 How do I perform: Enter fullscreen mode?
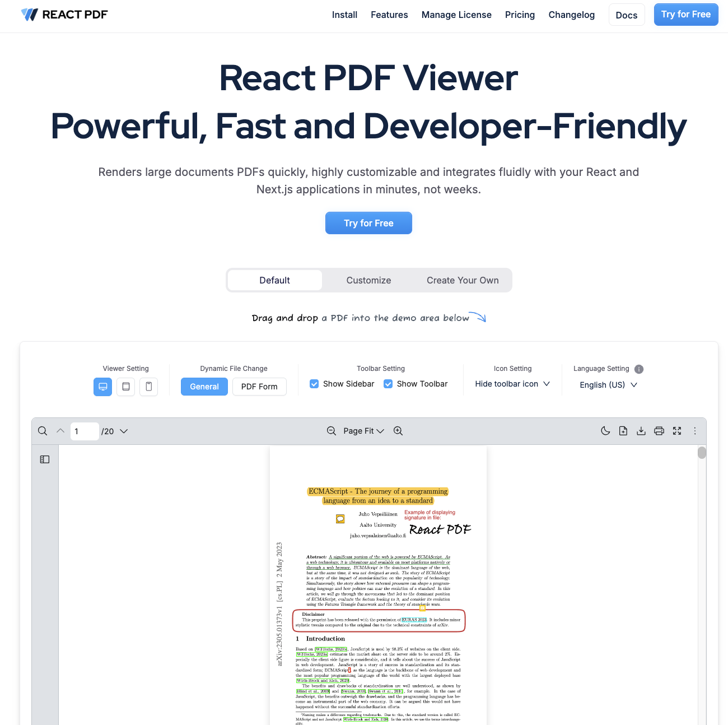677,431
